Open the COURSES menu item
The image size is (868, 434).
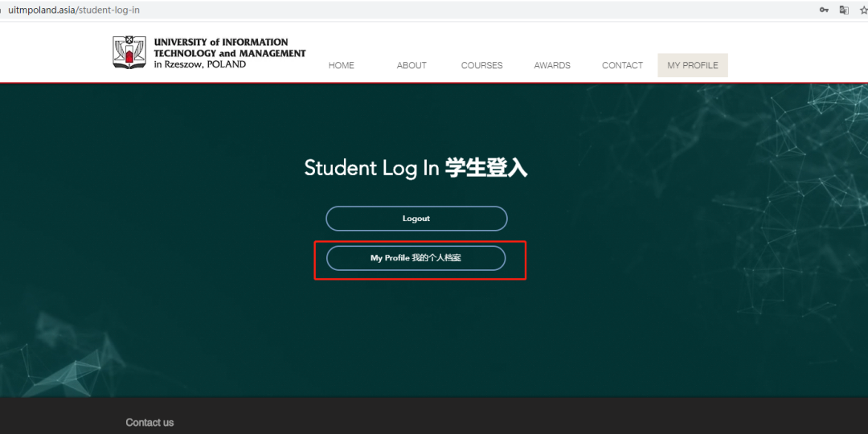click(x=481, y=65)
